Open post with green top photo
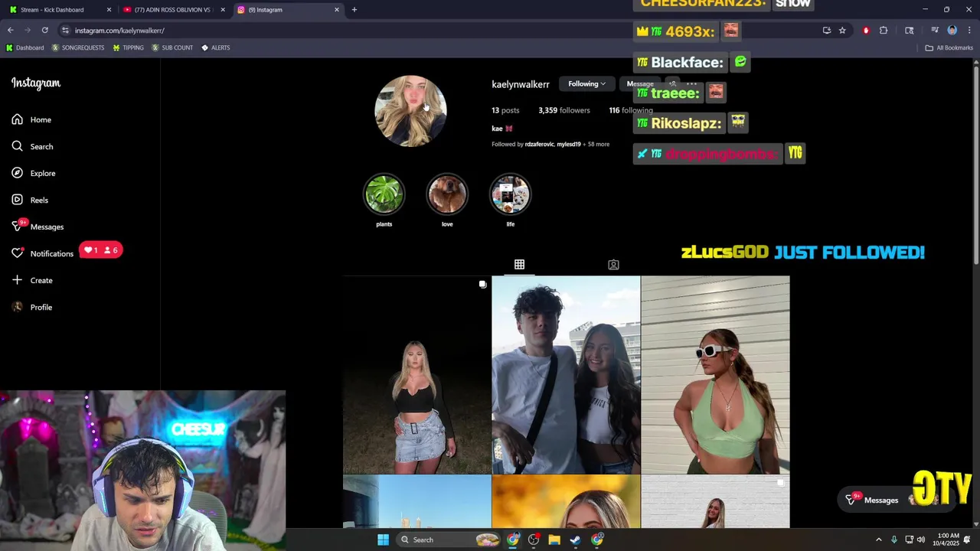 [x=715, y=375]
